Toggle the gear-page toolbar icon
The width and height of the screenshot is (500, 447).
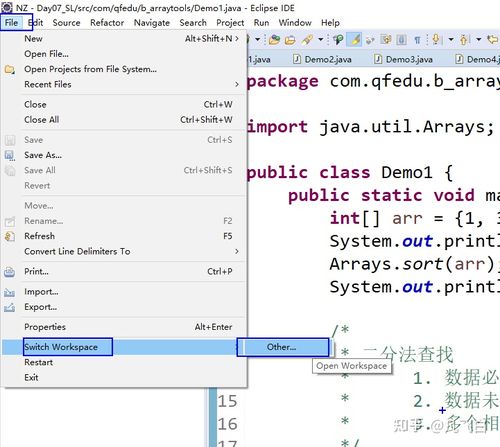point(386,40)
